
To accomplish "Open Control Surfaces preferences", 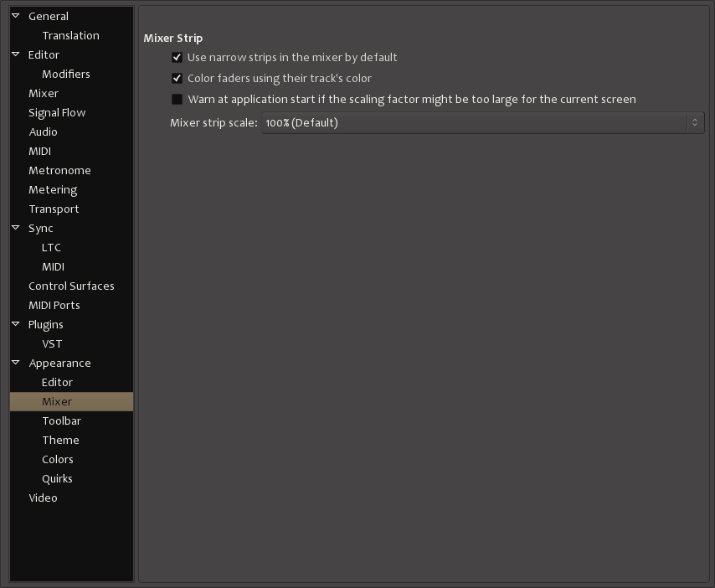I will coord(71,286).
